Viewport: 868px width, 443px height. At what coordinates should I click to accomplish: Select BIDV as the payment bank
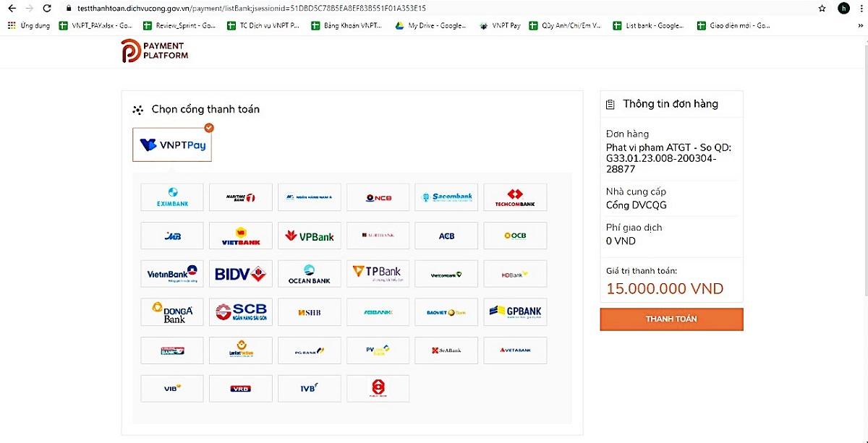coord(240,273)
